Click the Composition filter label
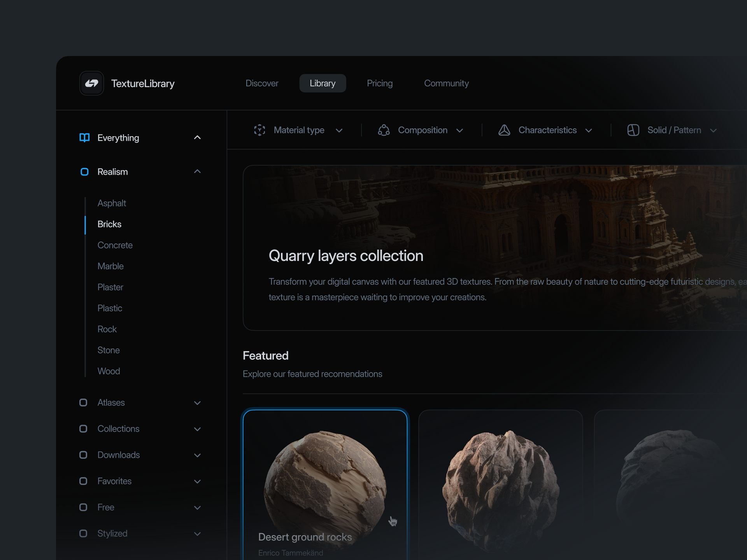Screen dimensions: 747x560 (x=423, y=130)
